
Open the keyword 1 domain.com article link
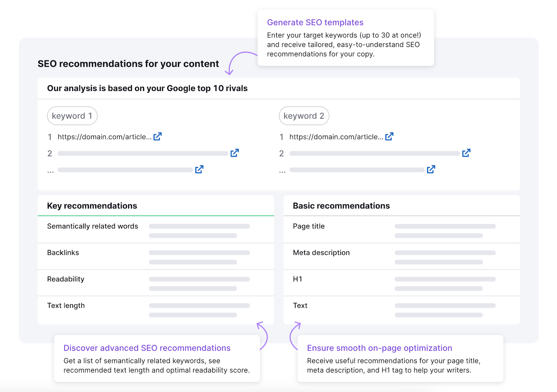click(x=104, y=137)
